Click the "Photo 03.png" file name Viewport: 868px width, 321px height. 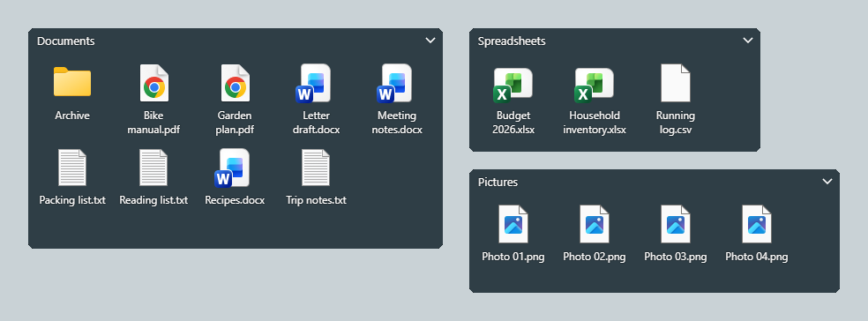(676, 257)
